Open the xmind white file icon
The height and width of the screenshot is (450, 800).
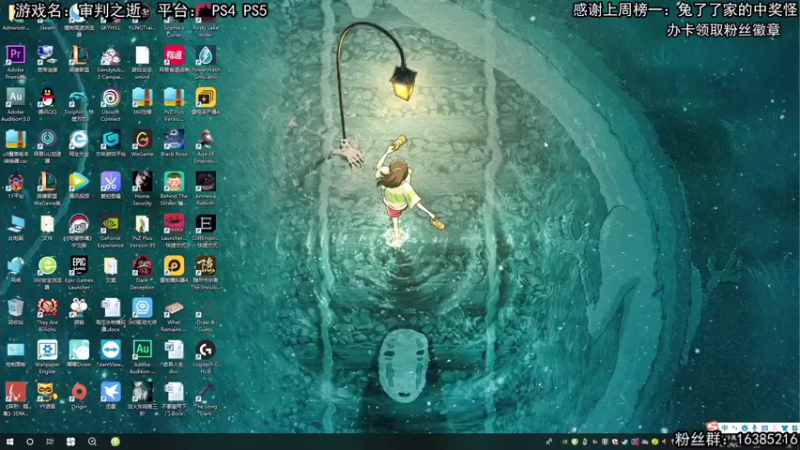pyautogui.click(x=142, y=55)
